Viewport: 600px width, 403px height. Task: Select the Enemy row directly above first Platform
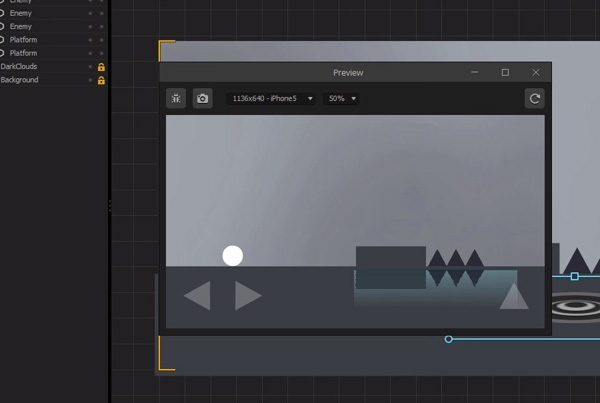click(x=54, y=26)
